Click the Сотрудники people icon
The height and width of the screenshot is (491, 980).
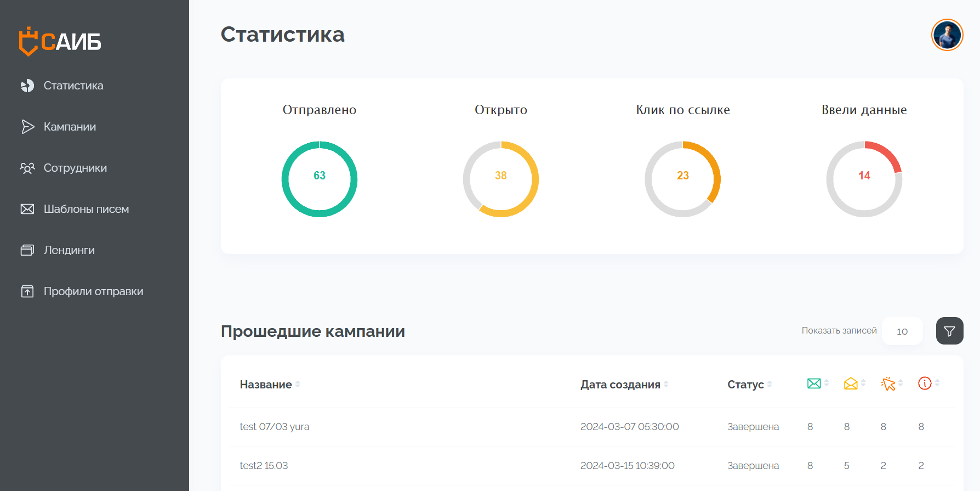(27, 168)
